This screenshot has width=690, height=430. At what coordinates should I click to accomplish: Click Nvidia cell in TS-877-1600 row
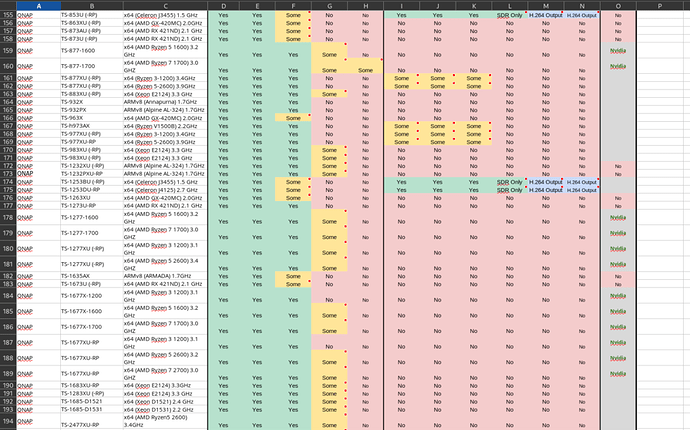(x=618, y=51)
